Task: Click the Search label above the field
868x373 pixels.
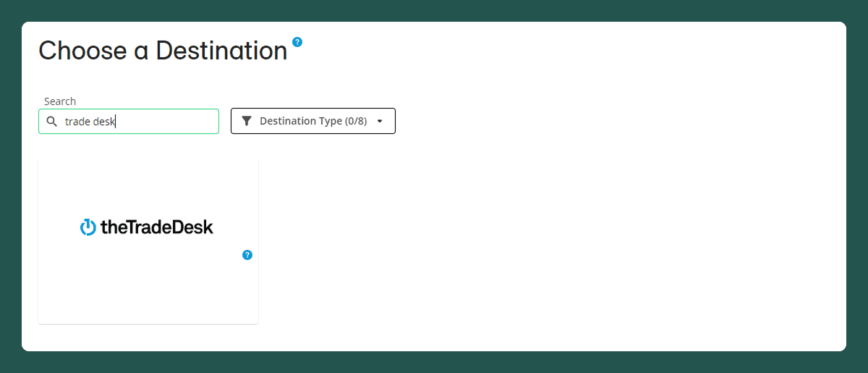Action: click(60, 101)
